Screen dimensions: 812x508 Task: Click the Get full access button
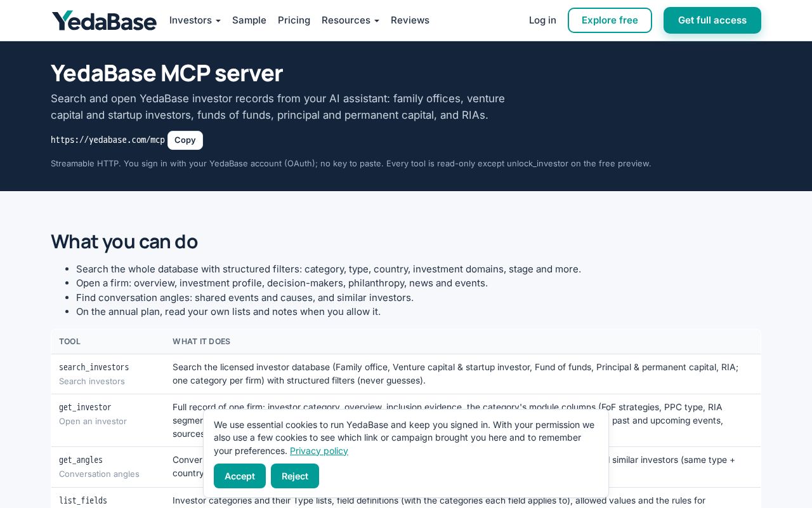712,20
